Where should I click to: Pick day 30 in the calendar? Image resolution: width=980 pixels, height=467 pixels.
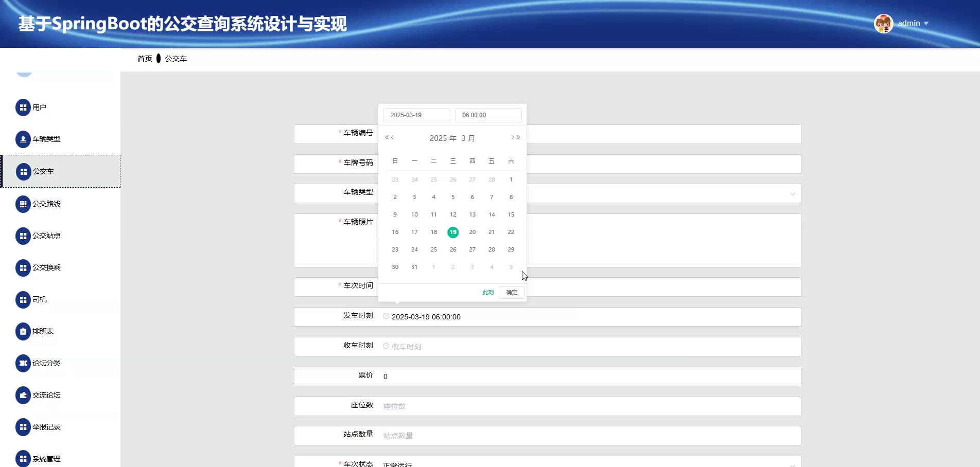395,267
